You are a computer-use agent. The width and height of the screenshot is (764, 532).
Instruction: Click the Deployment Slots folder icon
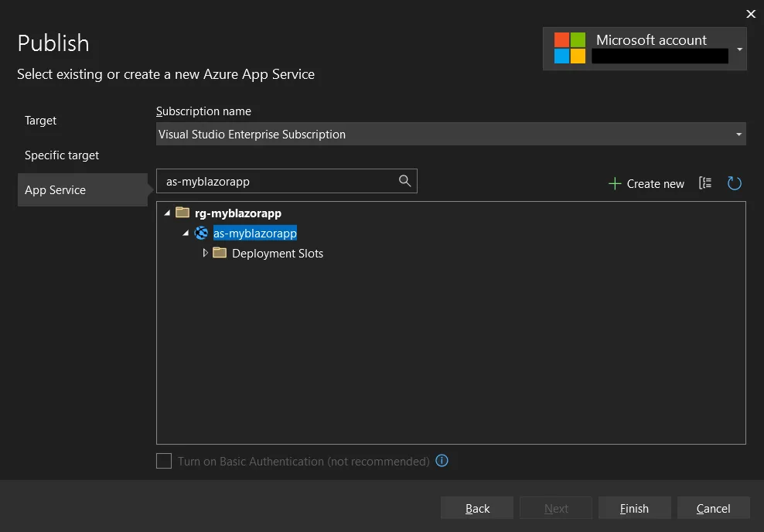click(x=220, y=253)
